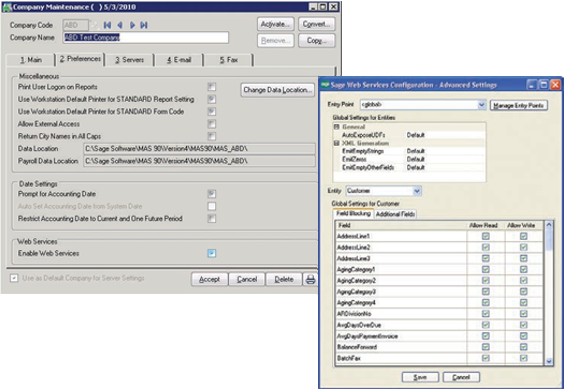This screenshot has height=390, width=565.
Task: Click the Convert button
Action: pos(317,24)
